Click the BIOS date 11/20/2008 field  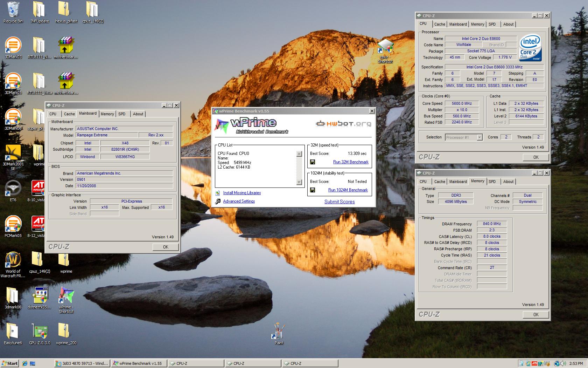pyautogui.click(x=124, y=186)
